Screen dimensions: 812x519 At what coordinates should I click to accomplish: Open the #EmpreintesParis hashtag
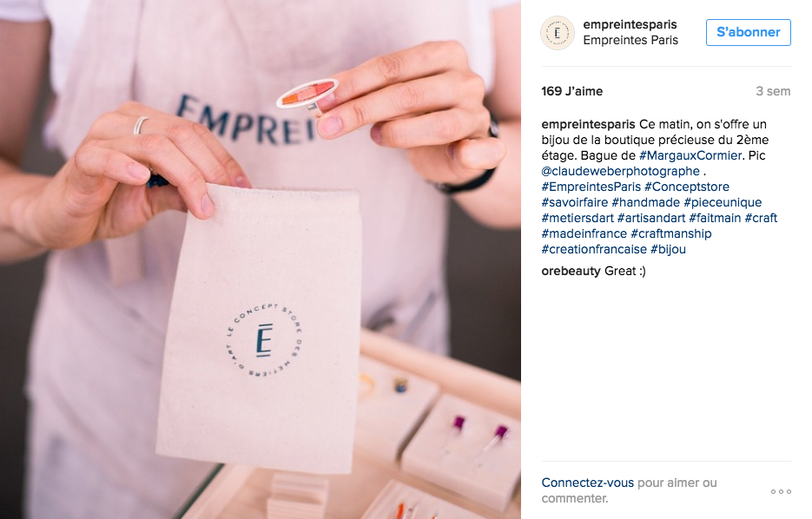(x=591, y=187)
